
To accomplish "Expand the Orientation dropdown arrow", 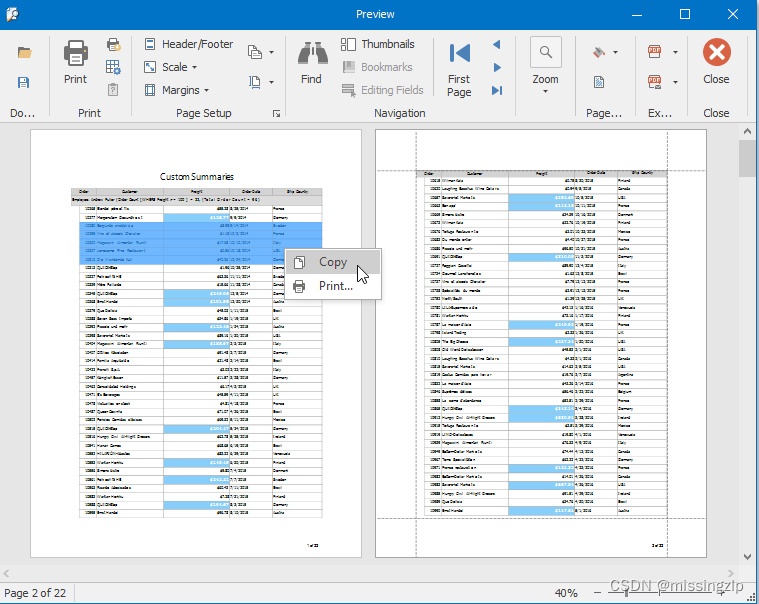I will tap(272, 52).
